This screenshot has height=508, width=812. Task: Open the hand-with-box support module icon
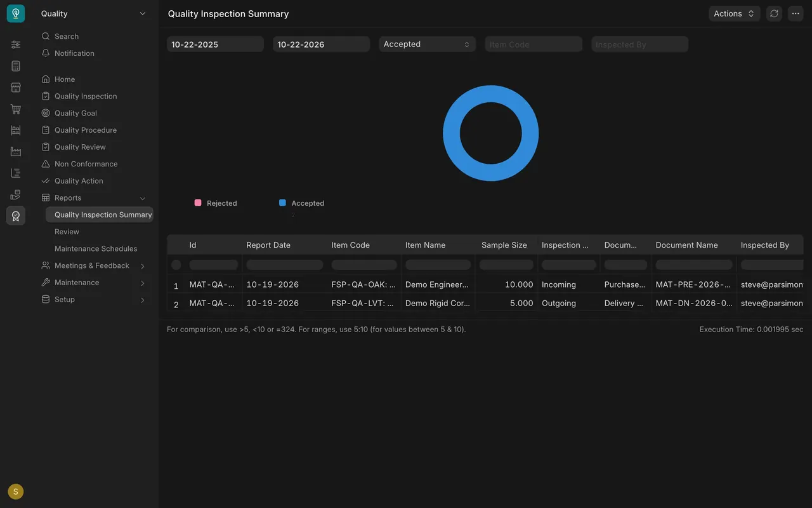pos(16,194)
